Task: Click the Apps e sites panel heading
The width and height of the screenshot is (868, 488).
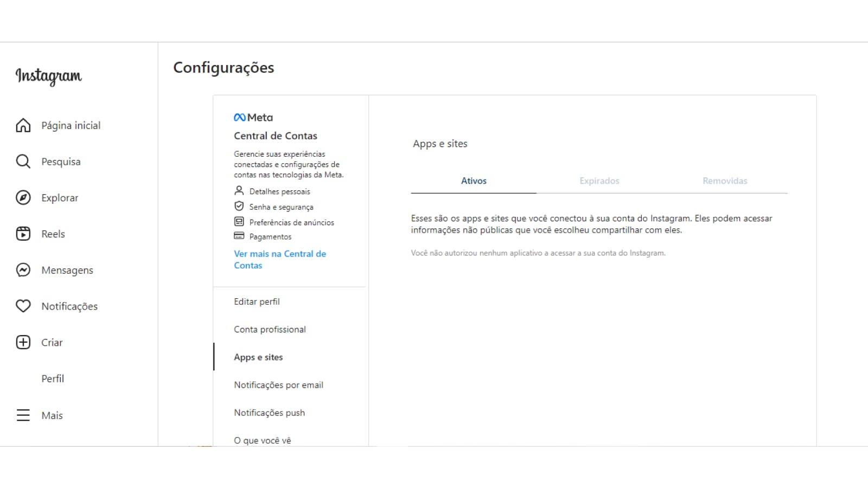Action: [440, 144]
